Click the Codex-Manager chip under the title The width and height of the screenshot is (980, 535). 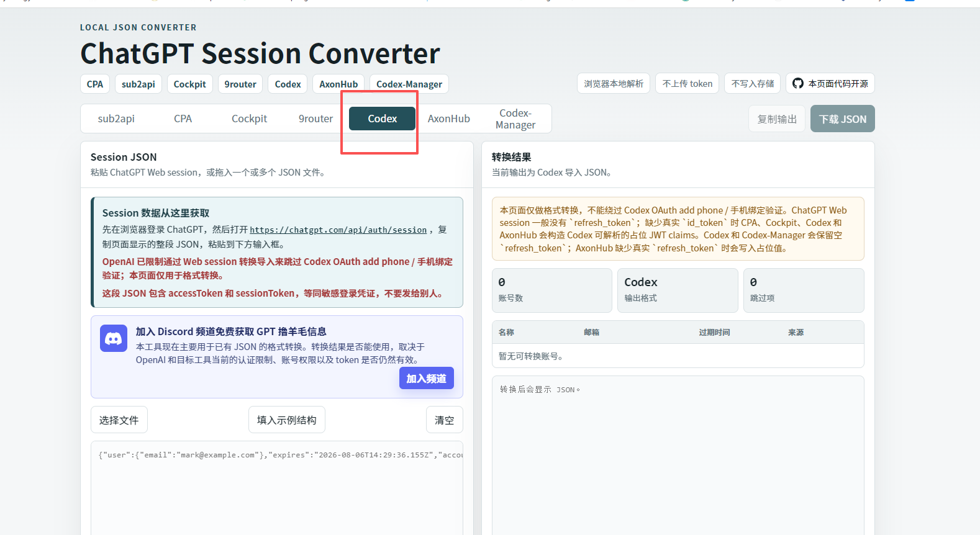point(409,84)
